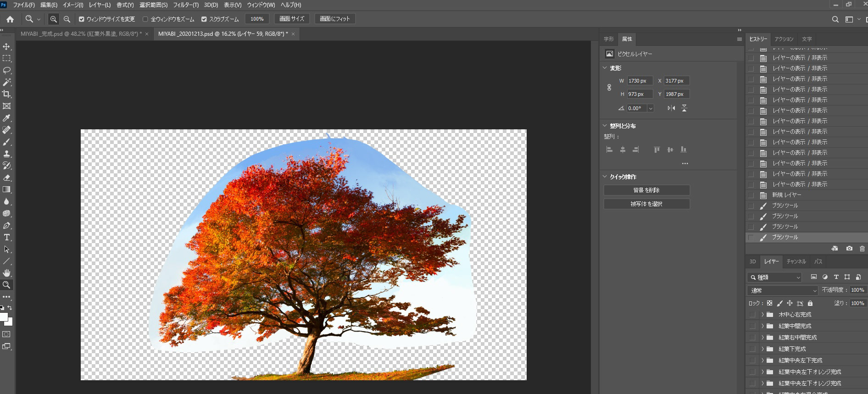868x394 pixels.
Task: Select the Frame tool
Action: [x=6, y=106]
